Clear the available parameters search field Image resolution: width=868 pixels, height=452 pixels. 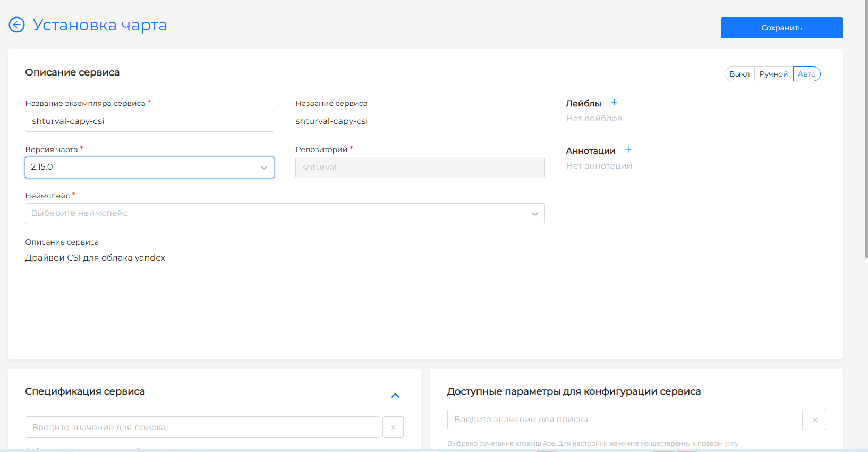[x=815, y=420]
